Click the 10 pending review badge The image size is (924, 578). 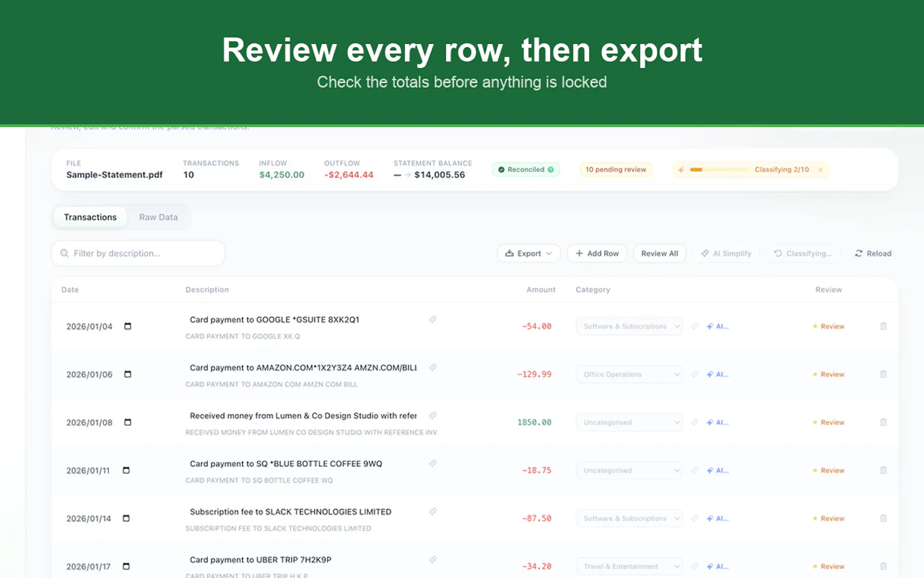616,170
